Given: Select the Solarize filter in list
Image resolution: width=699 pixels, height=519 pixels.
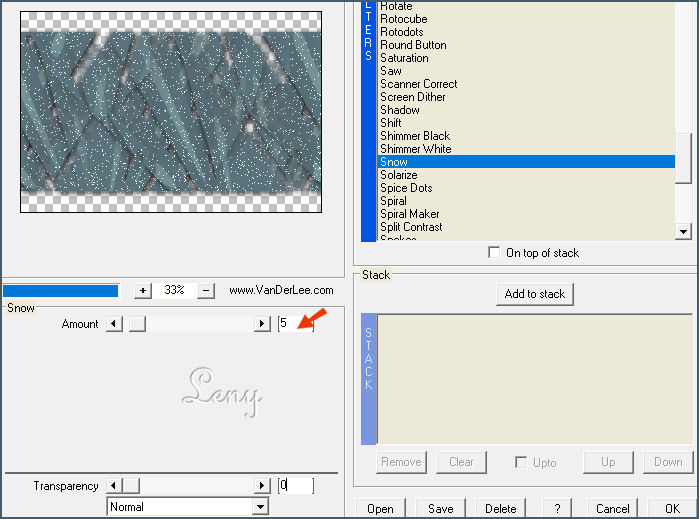Looking at the screenshot, I should (x=399, y=175).
